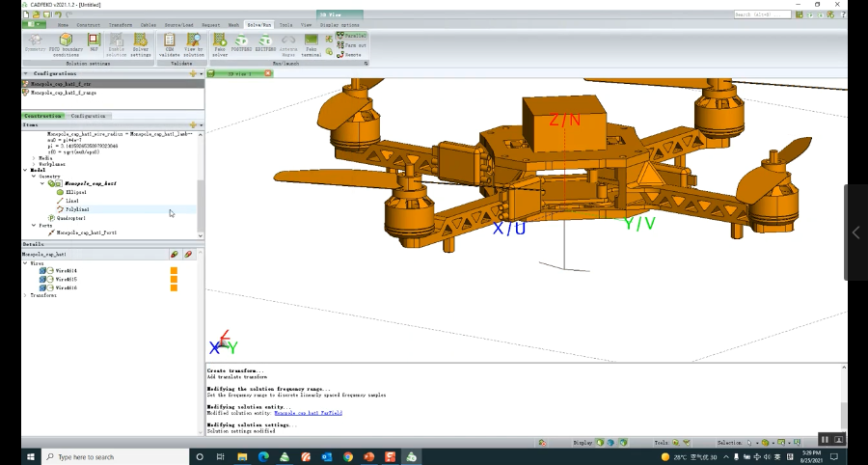Collapse the Monopole_cap_hat1 geometry node
This screenshot has height=465, width=868.
tap(42, 182)
